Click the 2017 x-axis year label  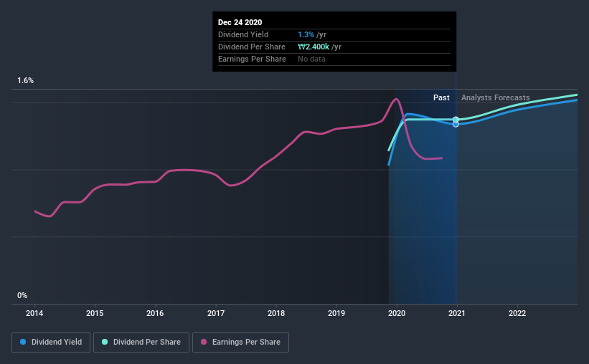tap(216, 313)
